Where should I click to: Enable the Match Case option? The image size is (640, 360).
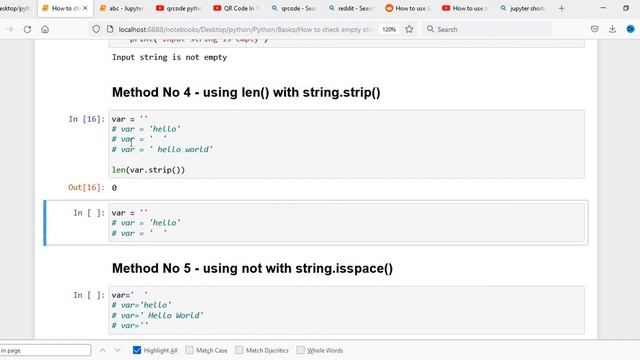(189, 350)
